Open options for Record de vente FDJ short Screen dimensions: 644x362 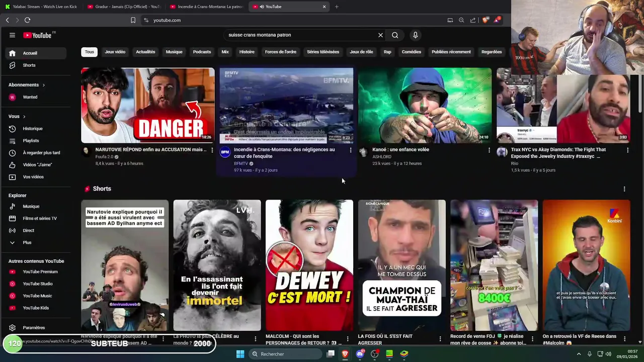point(532,339)
